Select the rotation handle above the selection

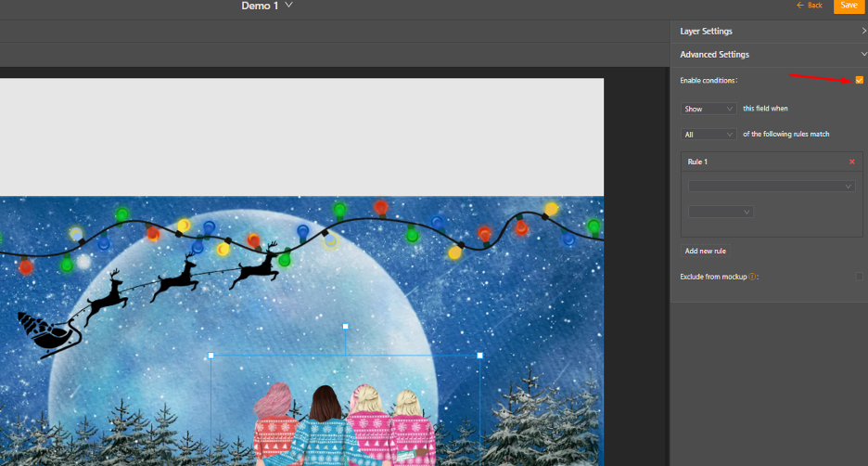[x=345, y=327]
